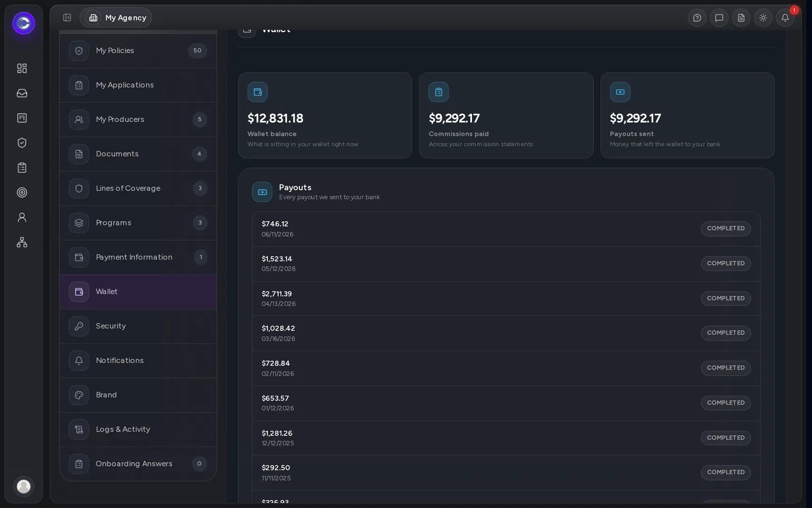Screen dimensions: 812x508
Task: Click the Logs & Activity icon
Action: 79,429
